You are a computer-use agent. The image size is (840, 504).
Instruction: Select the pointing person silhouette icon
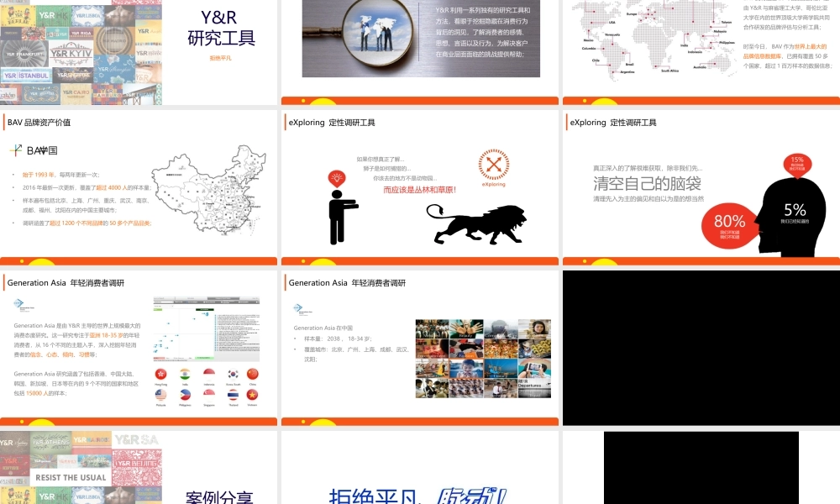point(339,215)
